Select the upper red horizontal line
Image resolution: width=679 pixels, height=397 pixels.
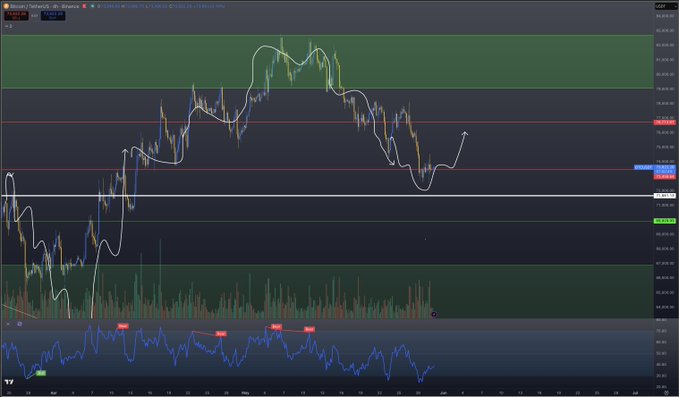tap(327, 123)
